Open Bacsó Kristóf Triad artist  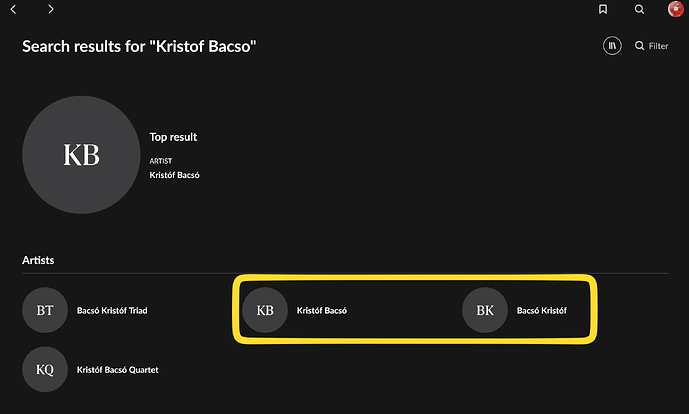pos(112,310)
